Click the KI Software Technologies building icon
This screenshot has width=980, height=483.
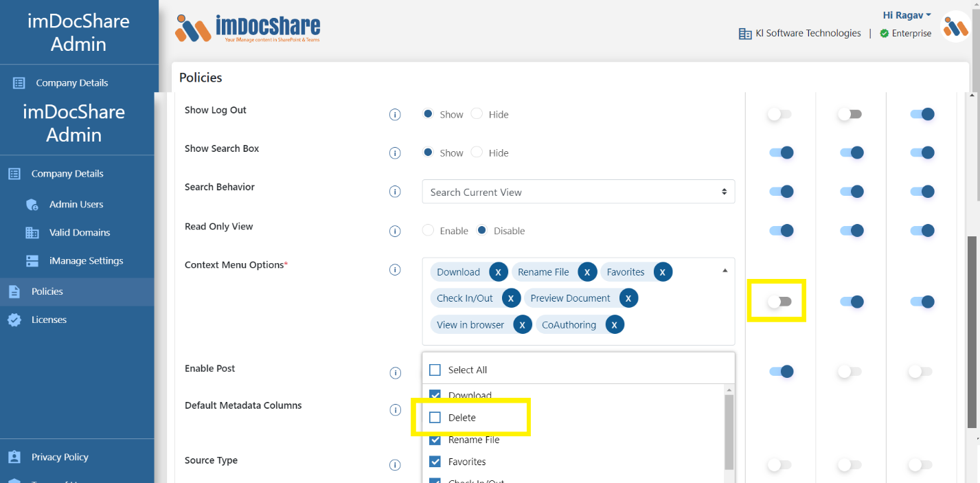tap(745, 34)
